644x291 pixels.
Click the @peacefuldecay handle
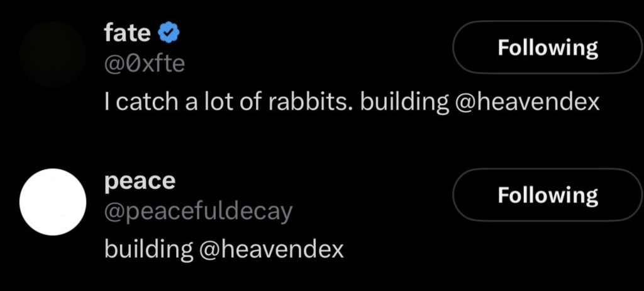coord(198,212)
